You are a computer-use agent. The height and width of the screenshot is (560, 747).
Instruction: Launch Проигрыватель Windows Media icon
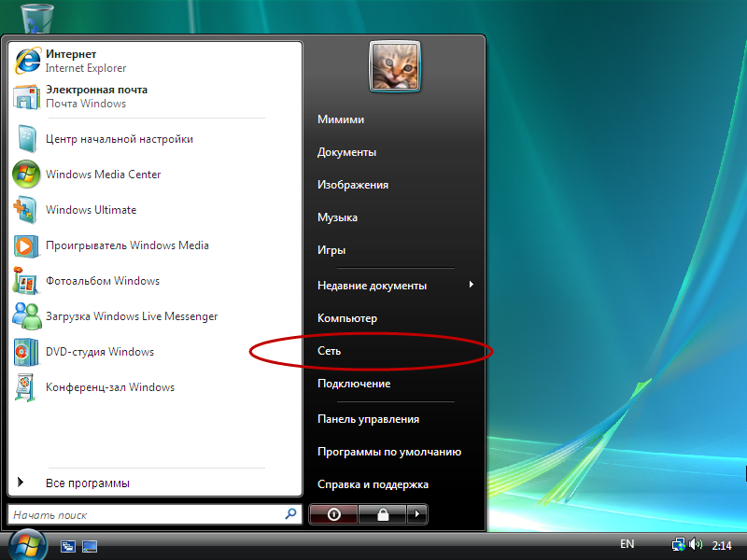[26, 245]
